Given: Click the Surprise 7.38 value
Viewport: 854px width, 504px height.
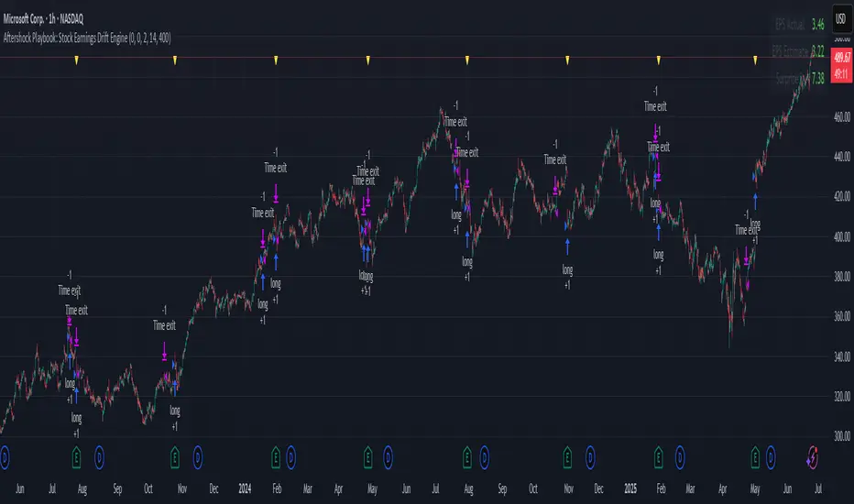Looking at the screenshot, I should click(x=817, y=80).
